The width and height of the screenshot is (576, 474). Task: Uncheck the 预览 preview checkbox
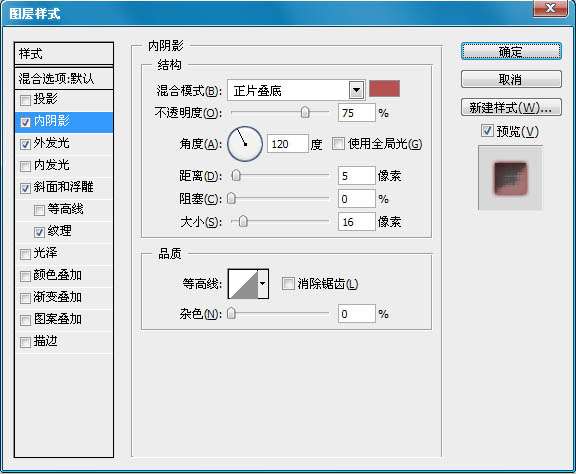(x=487, y=130)
